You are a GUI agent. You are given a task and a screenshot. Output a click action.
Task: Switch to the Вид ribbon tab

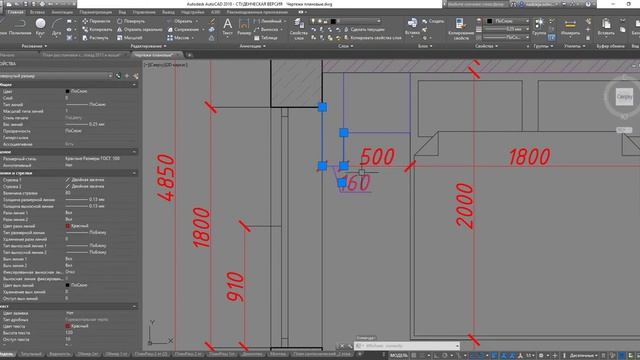(x=122, y=12)
